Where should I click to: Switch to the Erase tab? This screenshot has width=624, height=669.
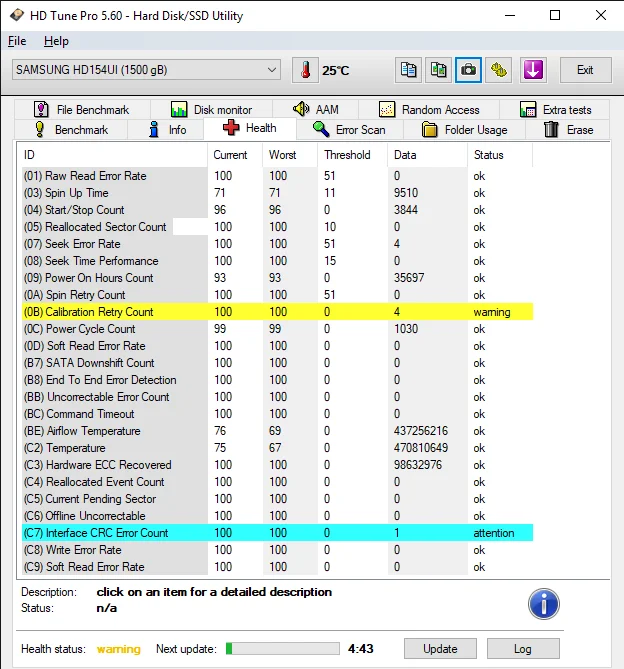coord(568,130)
